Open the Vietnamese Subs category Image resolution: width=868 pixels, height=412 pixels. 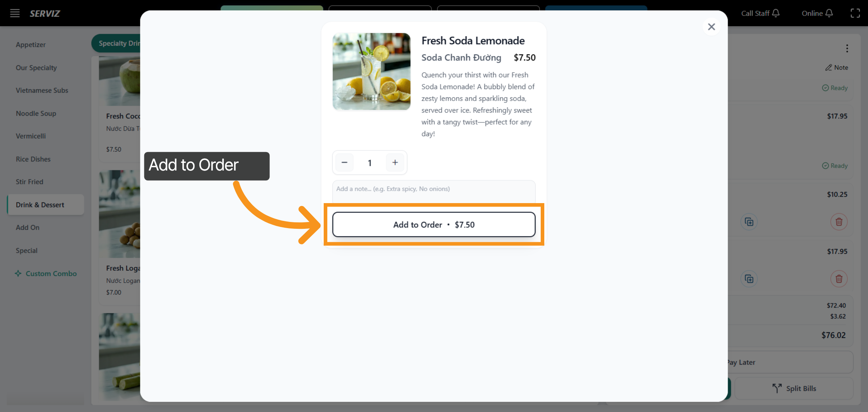(42, 90)
